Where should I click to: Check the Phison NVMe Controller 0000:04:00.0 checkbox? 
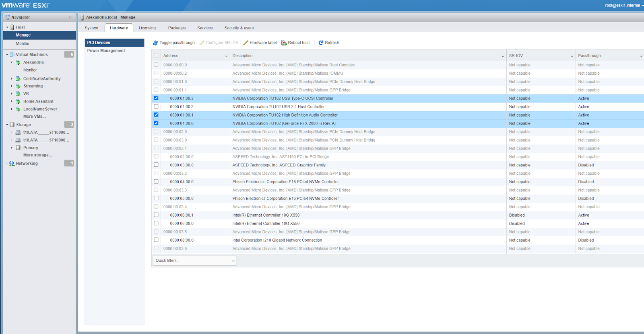(156, 182)
